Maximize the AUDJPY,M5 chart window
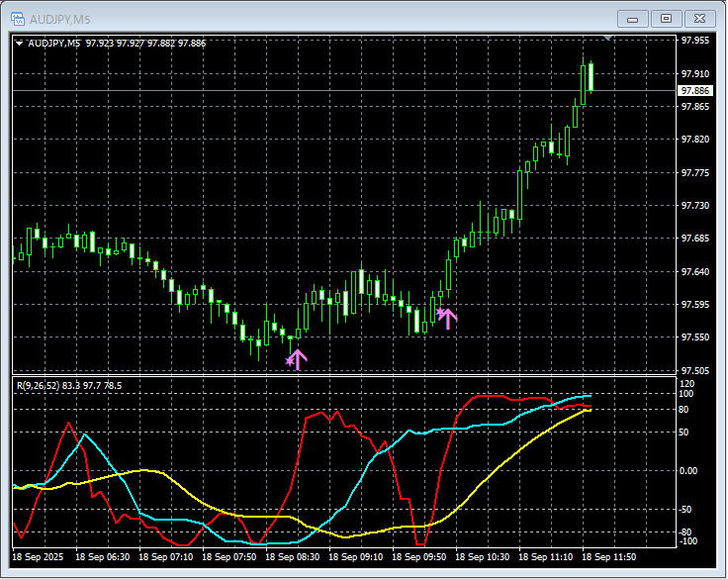Image resolution: width=728 pixels, height=579 pixels. coord(666,18)
